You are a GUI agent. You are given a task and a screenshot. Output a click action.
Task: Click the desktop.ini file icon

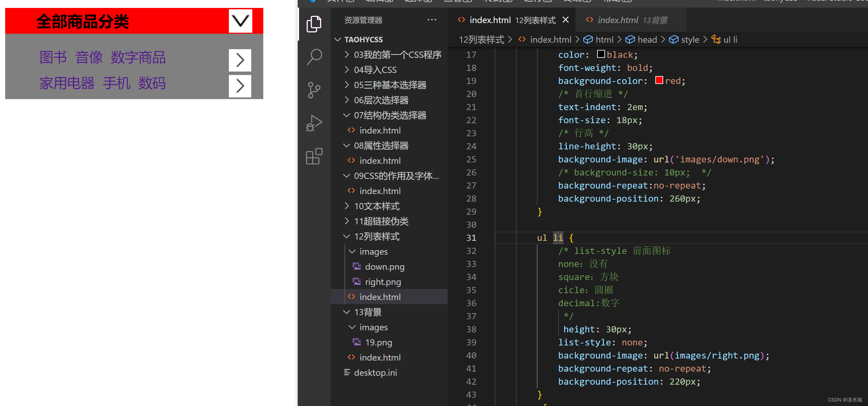(347, 373)
